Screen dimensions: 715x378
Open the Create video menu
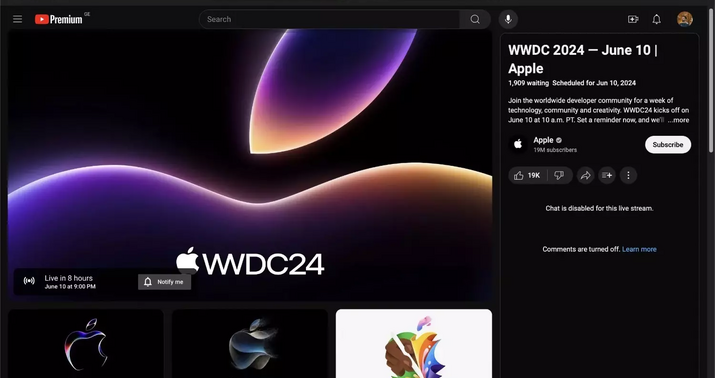[633, 19]
